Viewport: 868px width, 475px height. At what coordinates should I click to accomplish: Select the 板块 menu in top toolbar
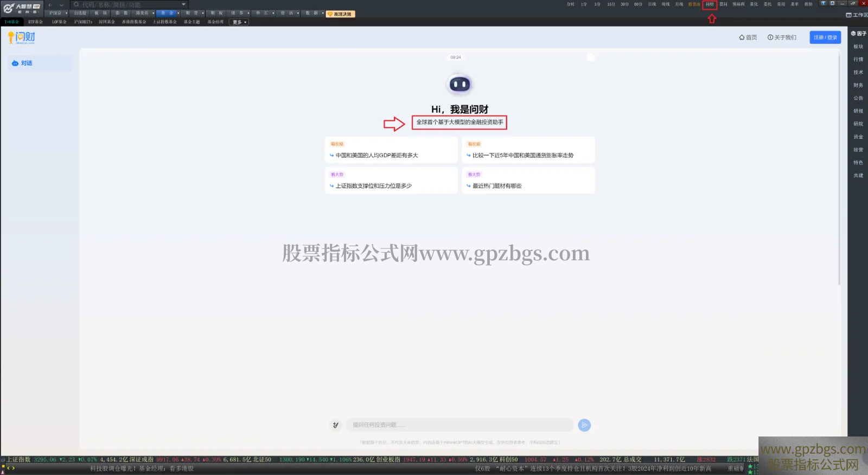click(x=101, y=13)
